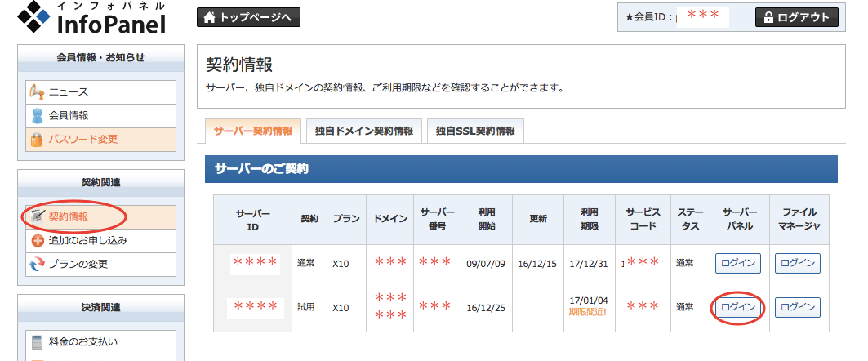
Task: Click the arrows icon beside プランの変更
Action: [36, 264]
